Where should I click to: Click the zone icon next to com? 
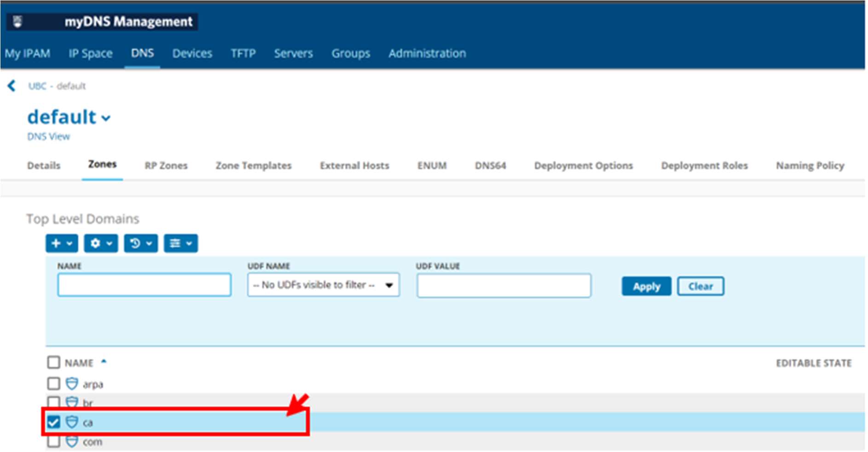click(72, 441)
